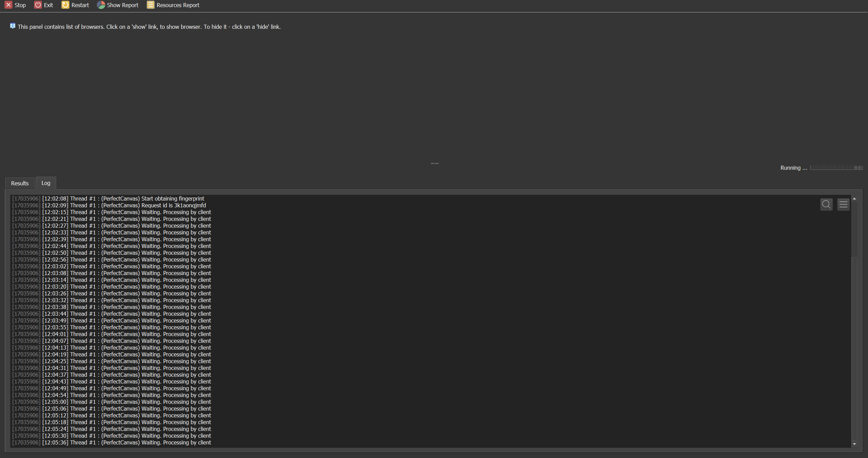Open the log search magnifier
868x458 pixels.
coord(826,204)
